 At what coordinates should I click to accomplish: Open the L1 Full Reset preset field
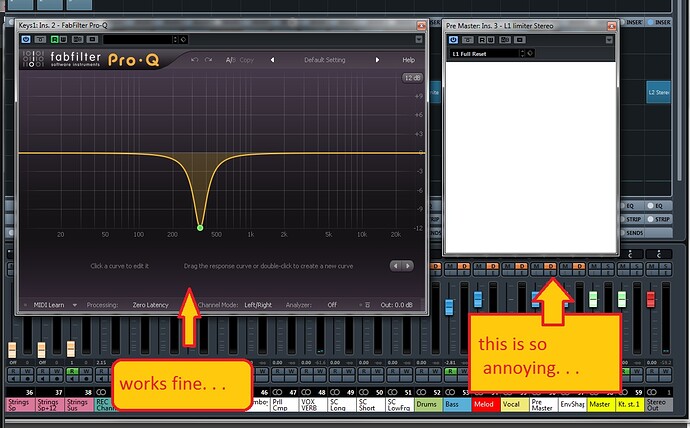point(484,54)
